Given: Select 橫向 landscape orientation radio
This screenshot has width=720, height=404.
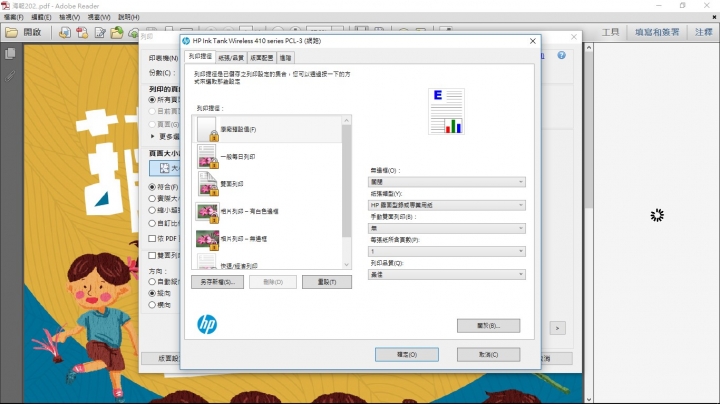Looking at the screenshot, I should (x=152, y=305).
